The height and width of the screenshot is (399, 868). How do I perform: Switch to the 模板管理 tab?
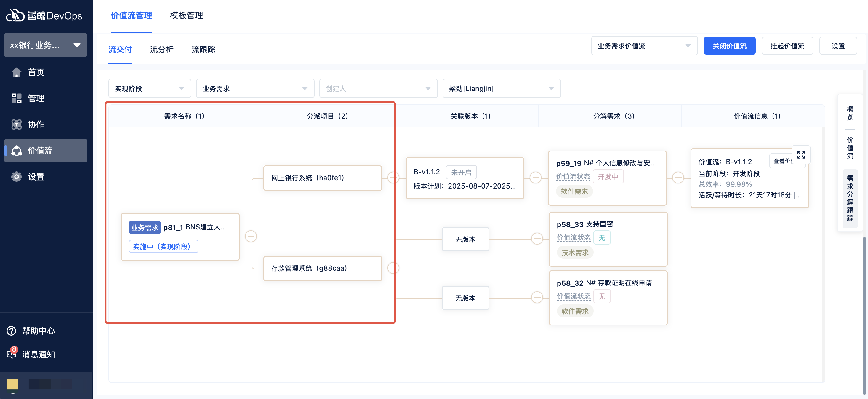(x=186, y=15)
